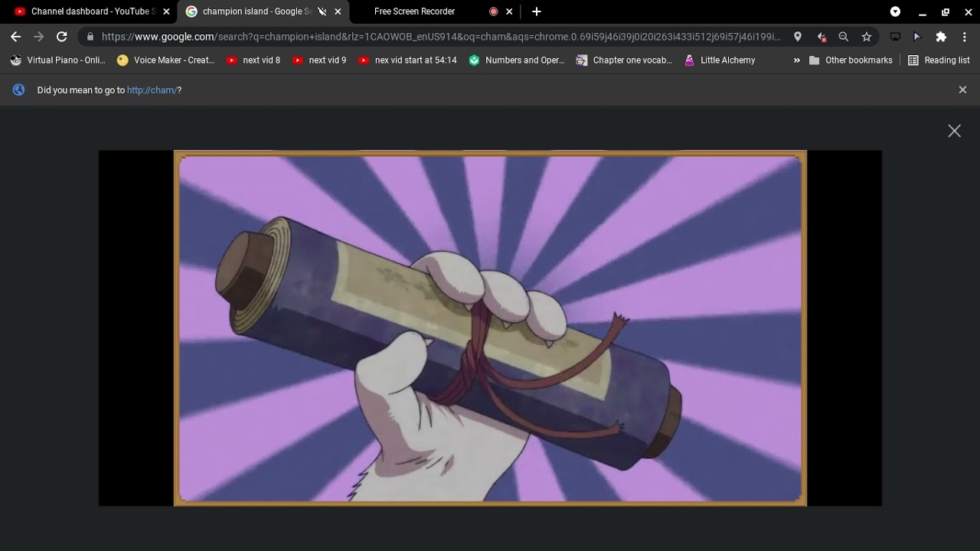Dismiss the 'Did you mean' infobar
Viewport: 980px width, 551px height.
coord(962,90)
